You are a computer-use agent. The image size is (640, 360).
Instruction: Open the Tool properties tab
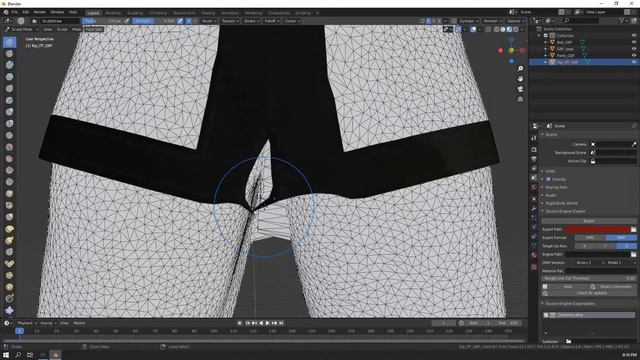(x=534, y=138)
